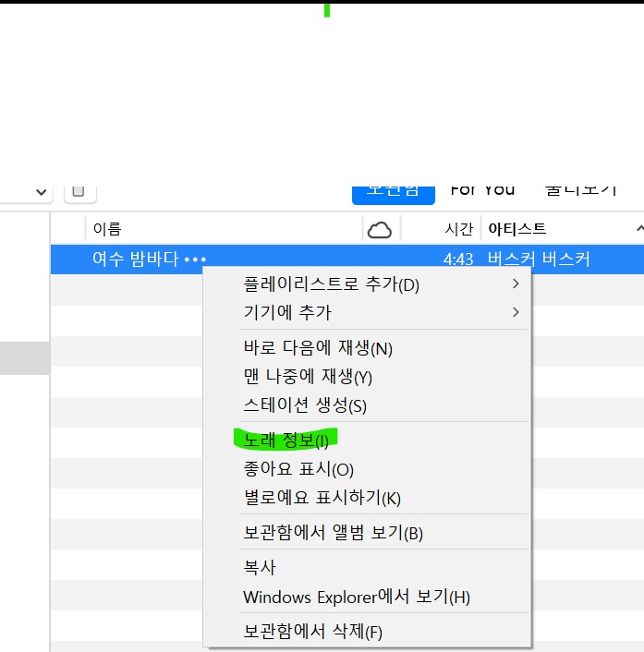Click 별로예요 표시하기(K)
This screenshot has height=652, width=644.
pos(367,498)
